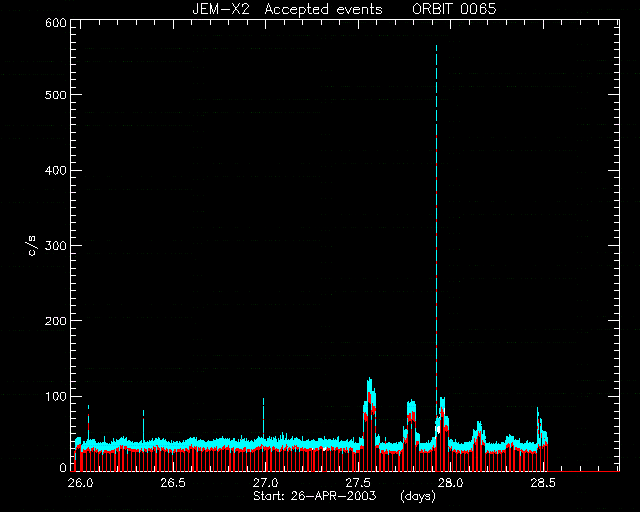Click the 26.0 x-axis tick label
Viewport: 640px width, 512px height.
pyautogui.click(x=80, y=483)
